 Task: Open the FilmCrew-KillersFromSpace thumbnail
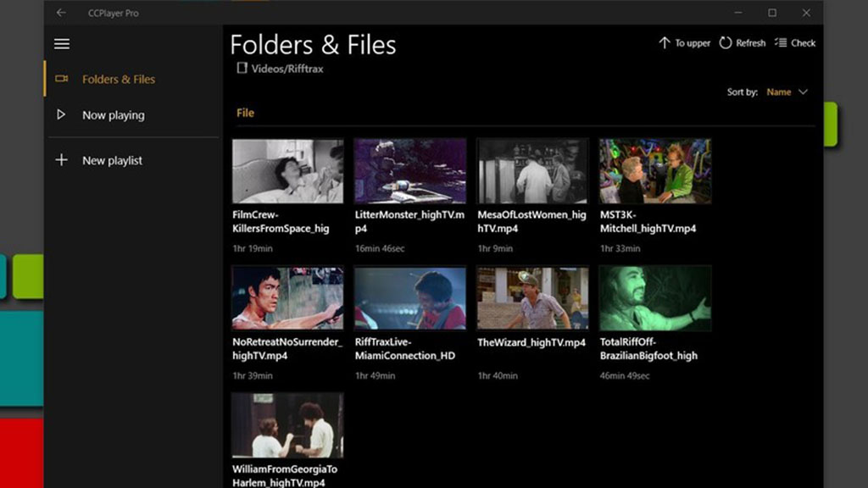[x=288, y=171]
